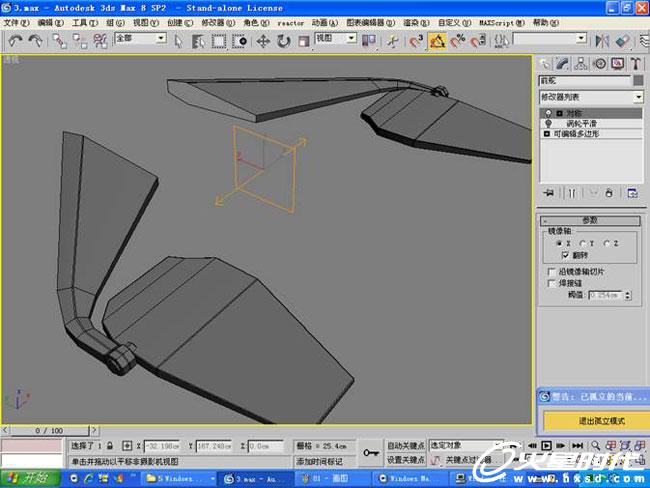Toggle lightbulb of 涡轮平滑 modifier
This screenshot has width=650, height=488.
pyautogui.click(x=548, y=124)
